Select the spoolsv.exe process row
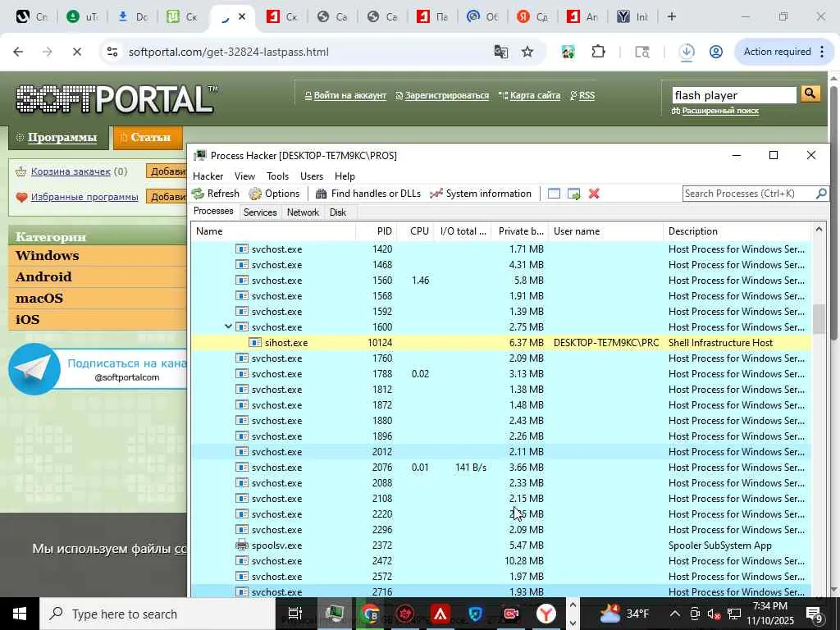Screen dimensions: 840x630 point(501,546)
